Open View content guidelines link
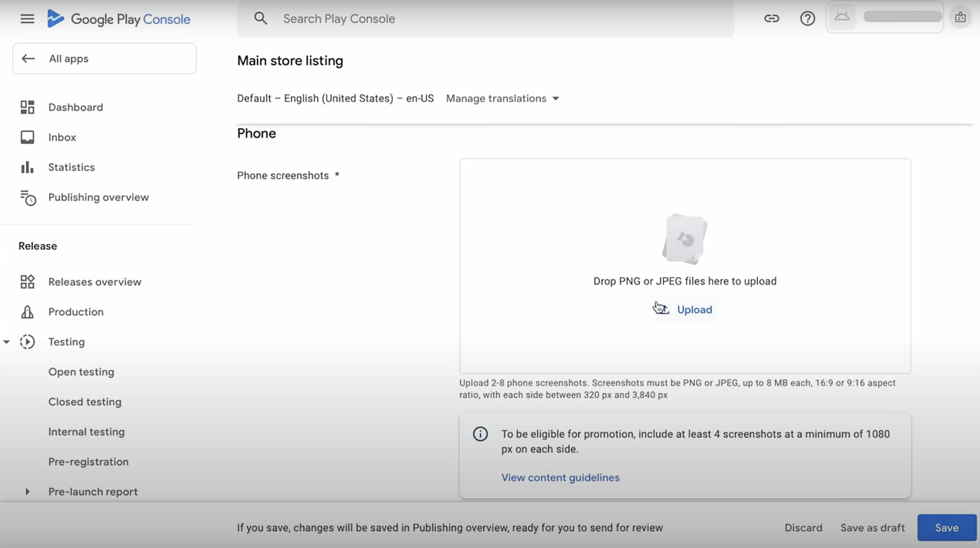 point(560,478)
